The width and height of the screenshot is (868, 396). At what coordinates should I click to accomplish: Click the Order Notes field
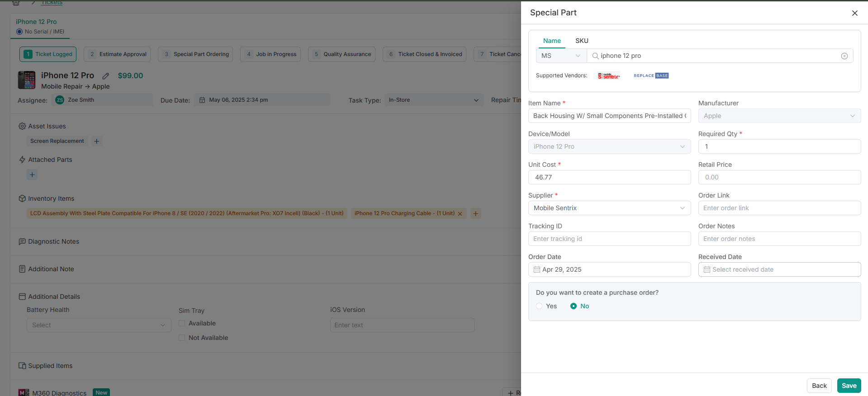779,239
